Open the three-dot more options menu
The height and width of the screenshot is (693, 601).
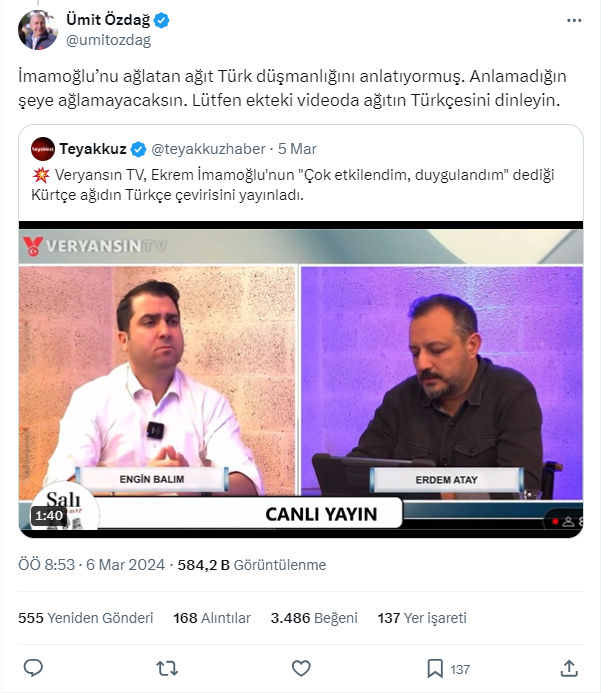click(574, 20)
